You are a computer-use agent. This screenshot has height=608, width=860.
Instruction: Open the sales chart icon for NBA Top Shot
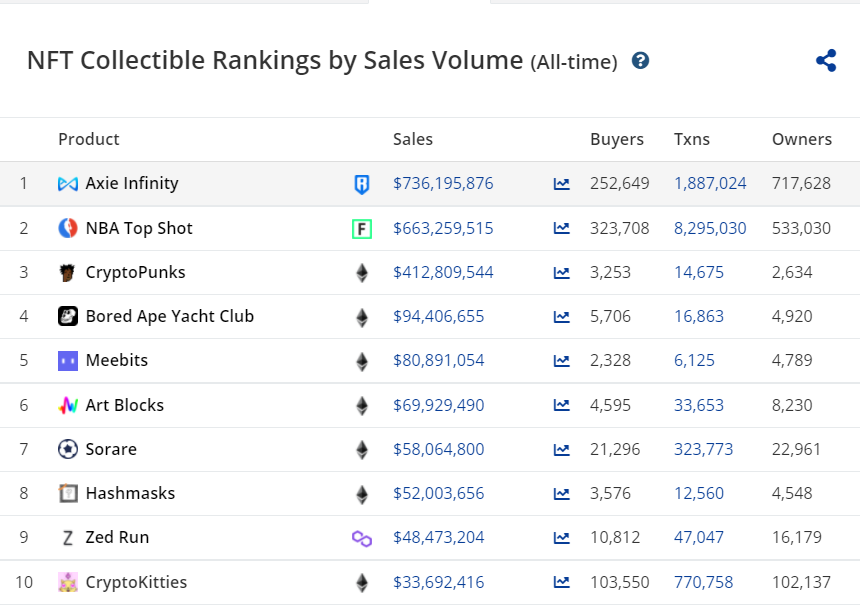coord(561,228)
